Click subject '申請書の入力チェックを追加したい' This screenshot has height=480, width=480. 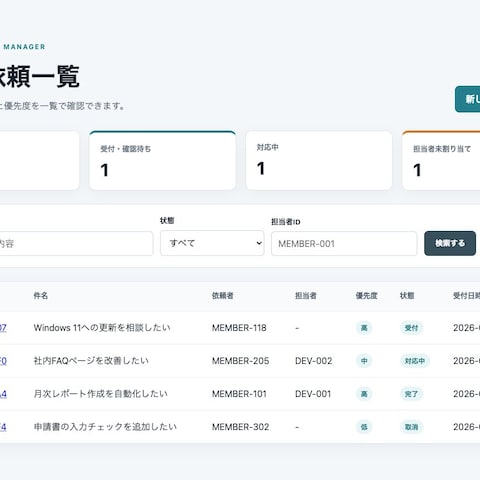pos(105,427)
